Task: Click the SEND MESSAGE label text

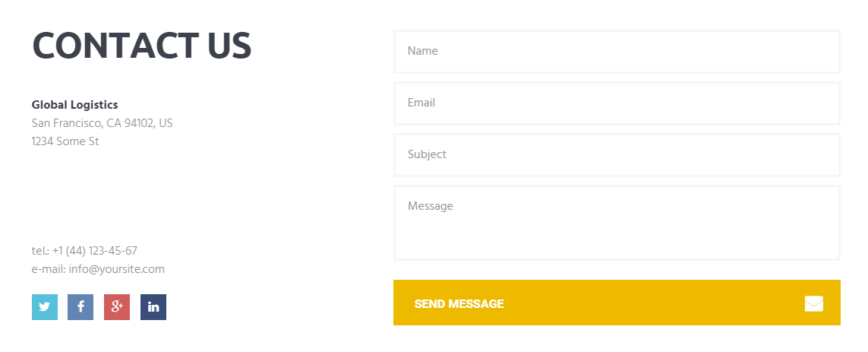Action: click(x=459, y=304)
